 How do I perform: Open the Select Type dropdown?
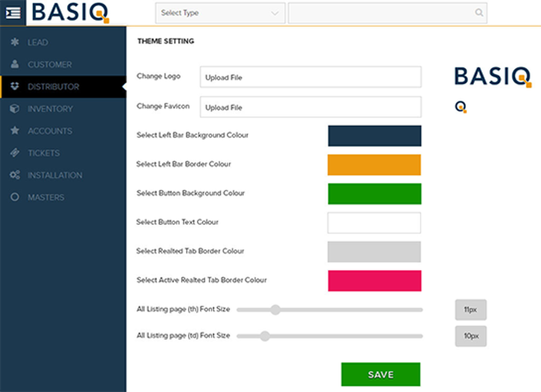(220, 12)
